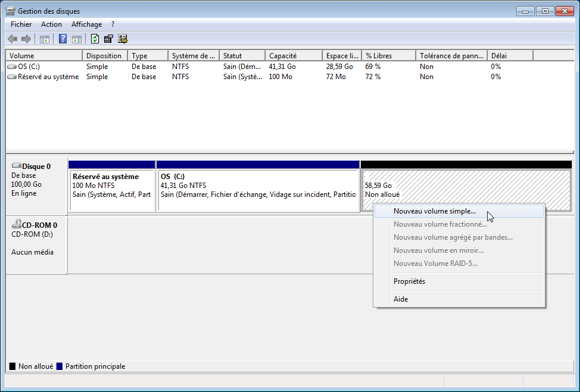Click the green Refresh toolbar icon
The width and height of the screenshot is (580, 392).
(95, 39)
